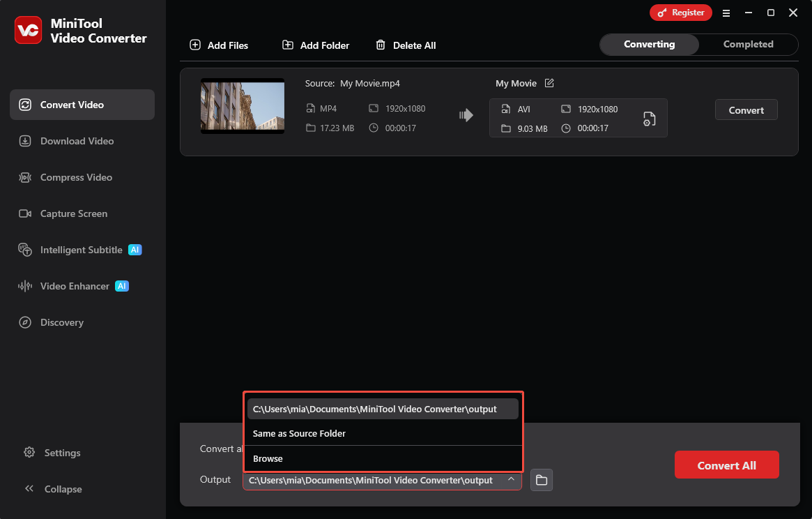The height and width of the screenshot is (519, 812).
Task: Click the Convert Video sidebar icon
Action: pyautogui.click(x=25, y=105)
